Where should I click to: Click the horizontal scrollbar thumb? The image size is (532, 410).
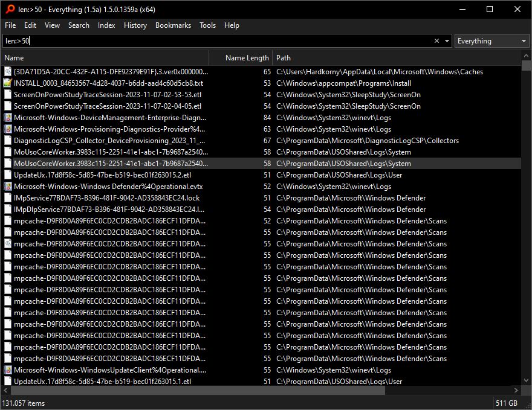click(x=198, y=390)
